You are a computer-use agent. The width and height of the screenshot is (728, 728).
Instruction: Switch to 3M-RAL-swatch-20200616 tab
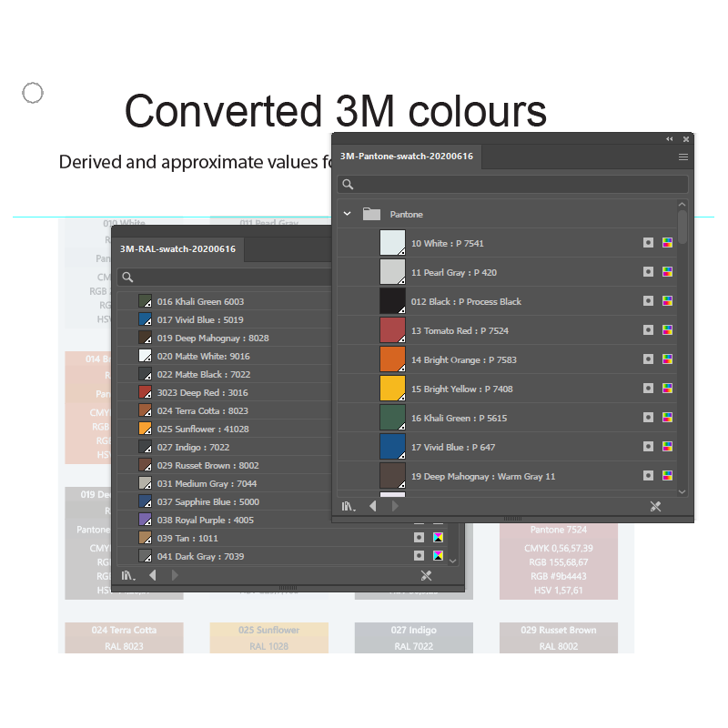coord(177,249)
